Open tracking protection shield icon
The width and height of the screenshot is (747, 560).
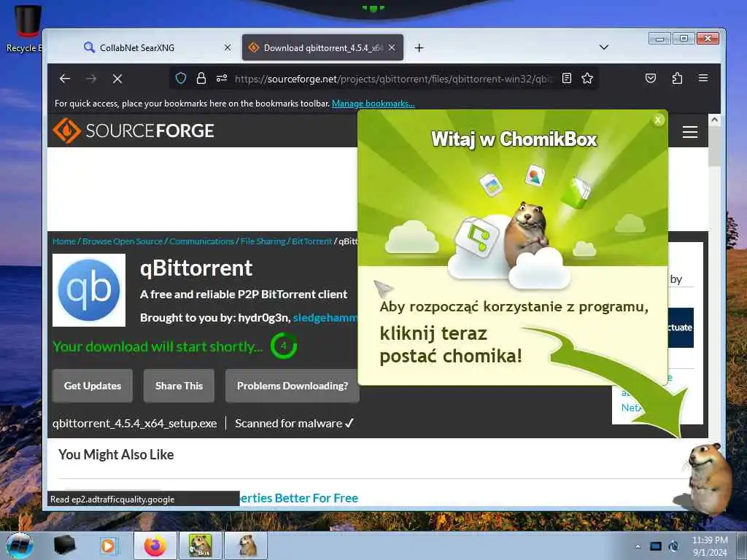coord(181,78)
